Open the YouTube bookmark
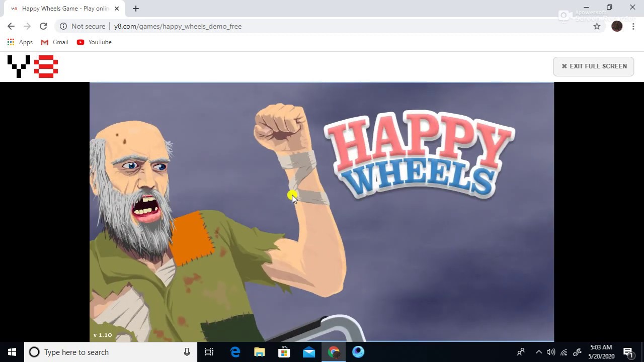The image size is (644, 362). (x=94, y=42)
